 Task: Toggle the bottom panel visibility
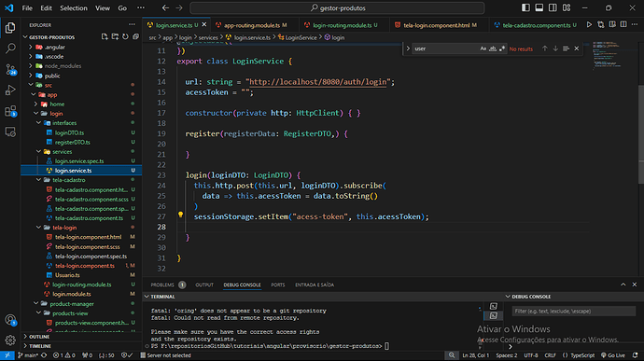tap(539, 7)
